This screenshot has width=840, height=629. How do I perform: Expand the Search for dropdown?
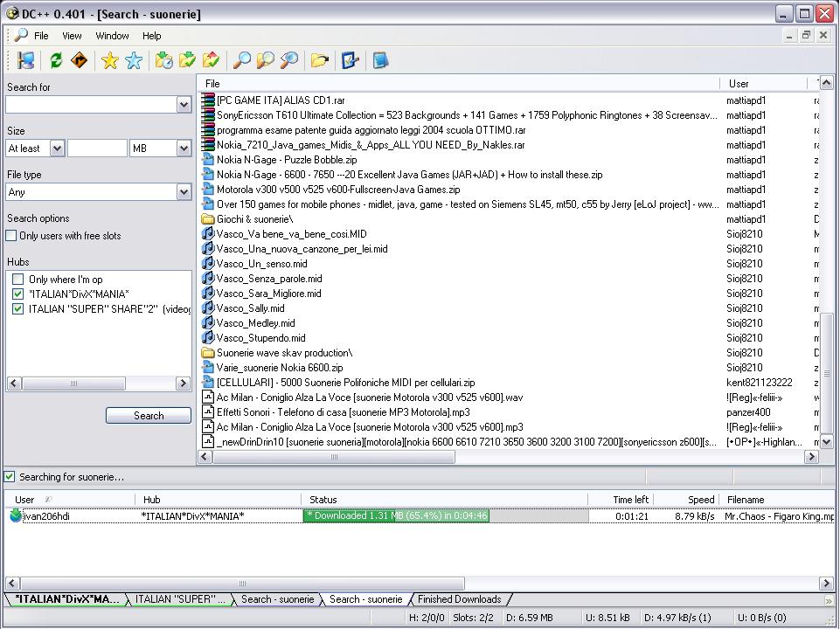(184, 105)
